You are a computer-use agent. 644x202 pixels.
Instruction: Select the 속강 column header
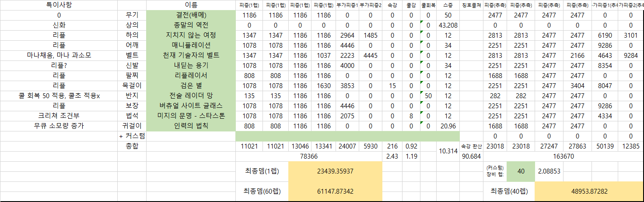point(392,5)
